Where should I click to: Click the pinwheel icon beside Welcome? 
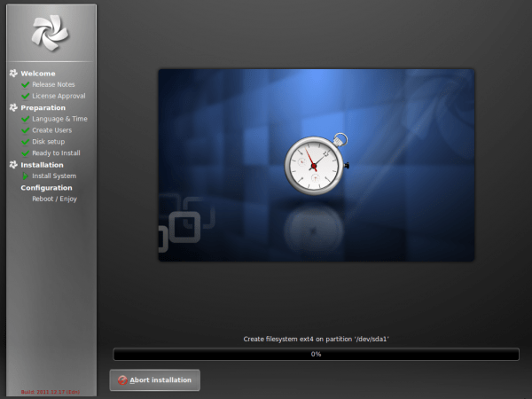(13, 73)
